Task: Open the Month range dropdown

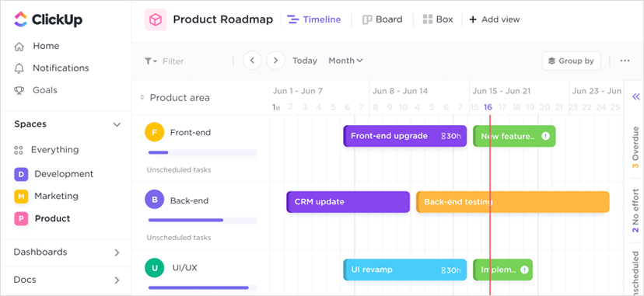Action: (x=345, y=61)
